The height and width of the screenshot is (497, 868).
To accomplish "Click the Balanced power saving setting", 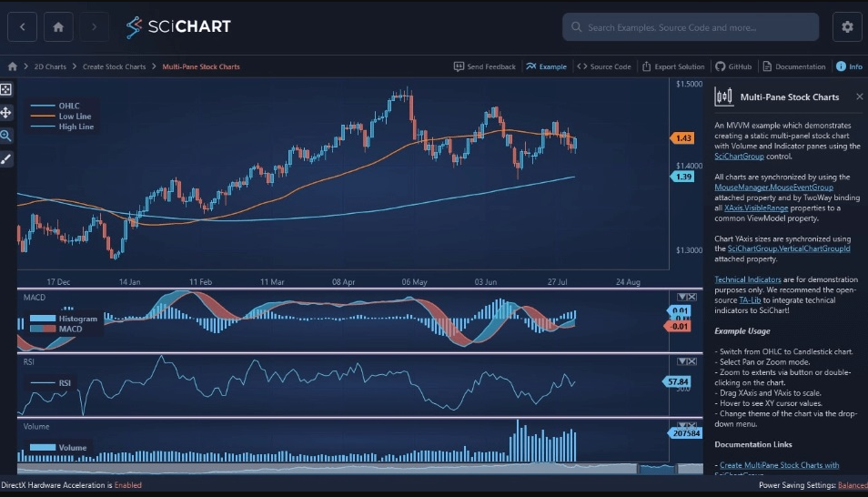I will (x=853, y=485).
